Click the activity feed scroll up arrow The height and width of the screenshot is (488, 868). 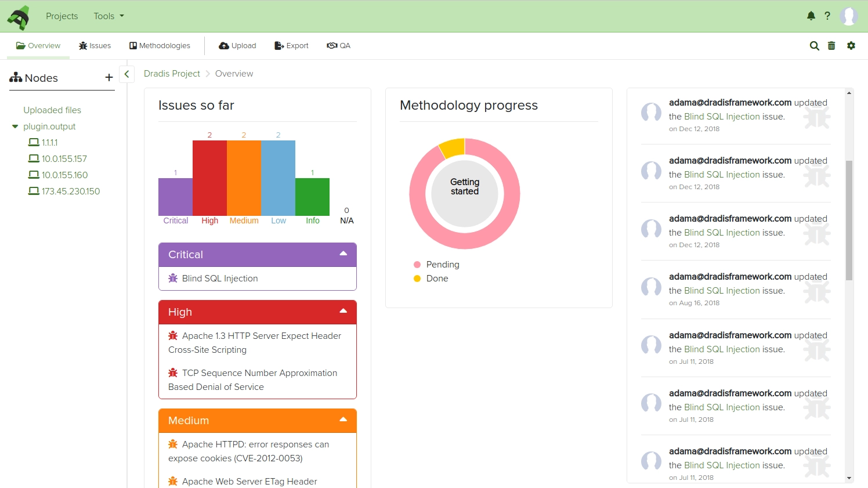click(849, 93)
